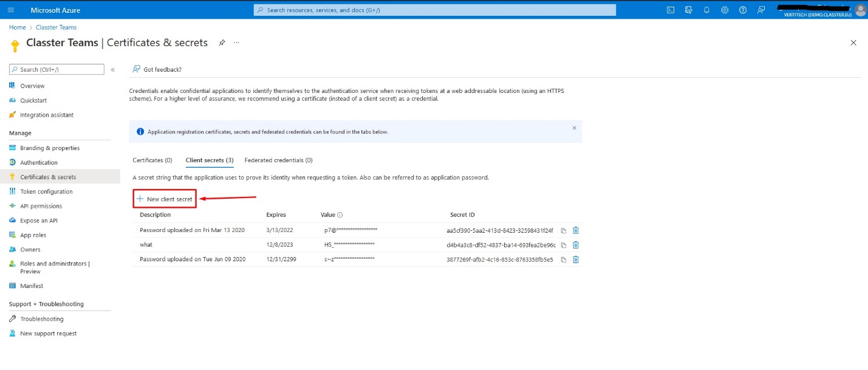Delete the Jun 09 2020 password secret
Screen dimensions: 868x370
[x=576, y=259]
